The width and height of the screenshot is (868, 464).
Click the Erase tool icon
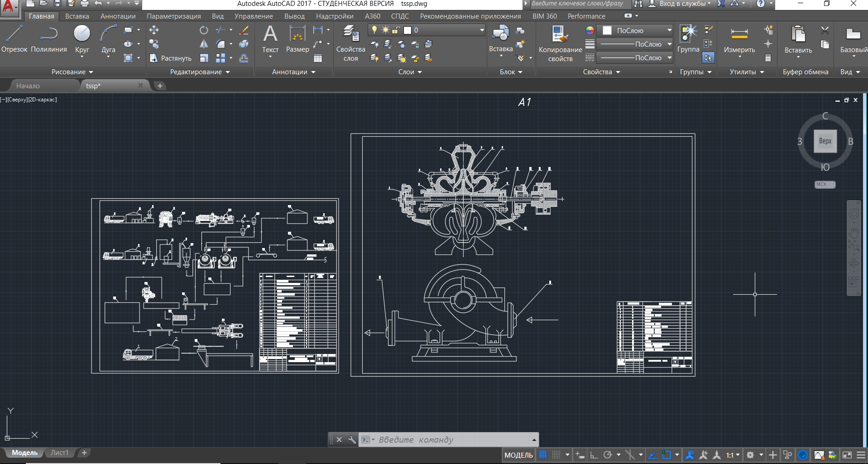[244, 30]
